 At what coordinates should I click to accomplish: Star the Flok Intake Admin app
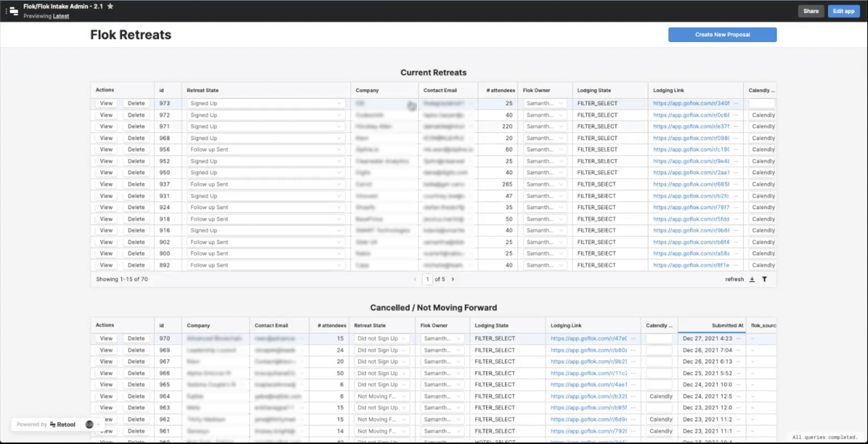pyautogui.click(x=110, y=6)
